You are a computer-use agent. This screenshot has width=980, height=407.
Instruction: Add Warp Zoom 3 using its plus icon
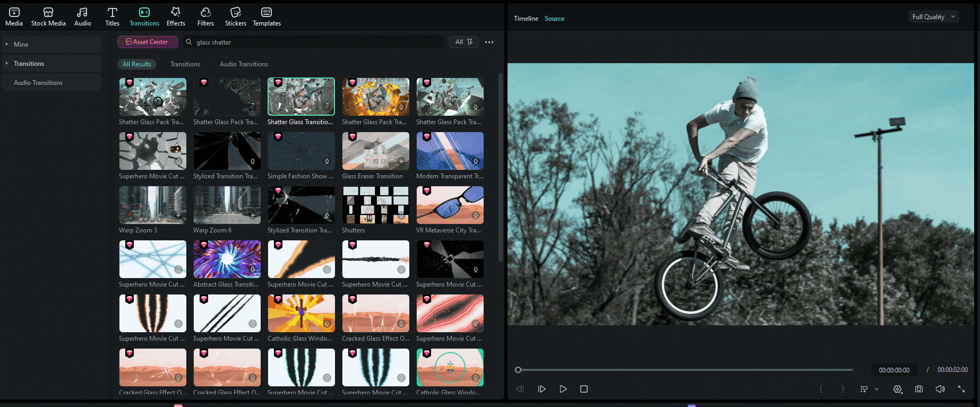coord(178,215)
